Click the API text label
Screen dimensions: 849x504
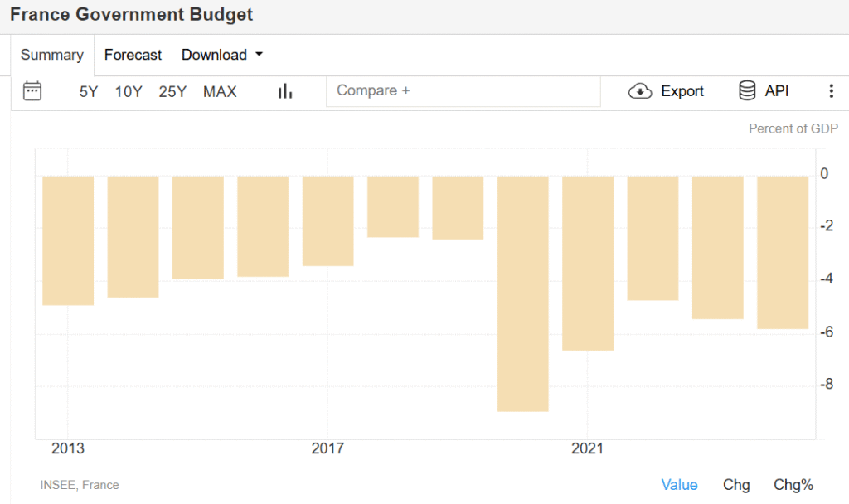776,91
